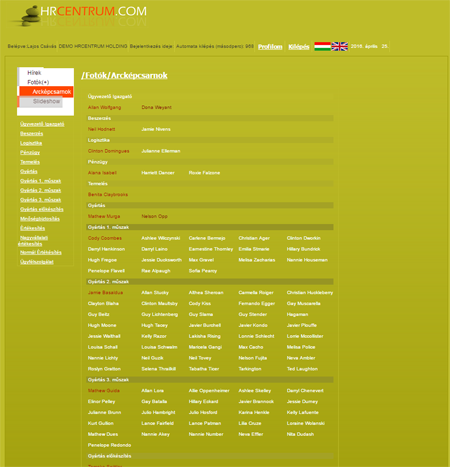450x467 pixels.
Task: Select Hírek in the side menu
Action: tap(34, 73)
